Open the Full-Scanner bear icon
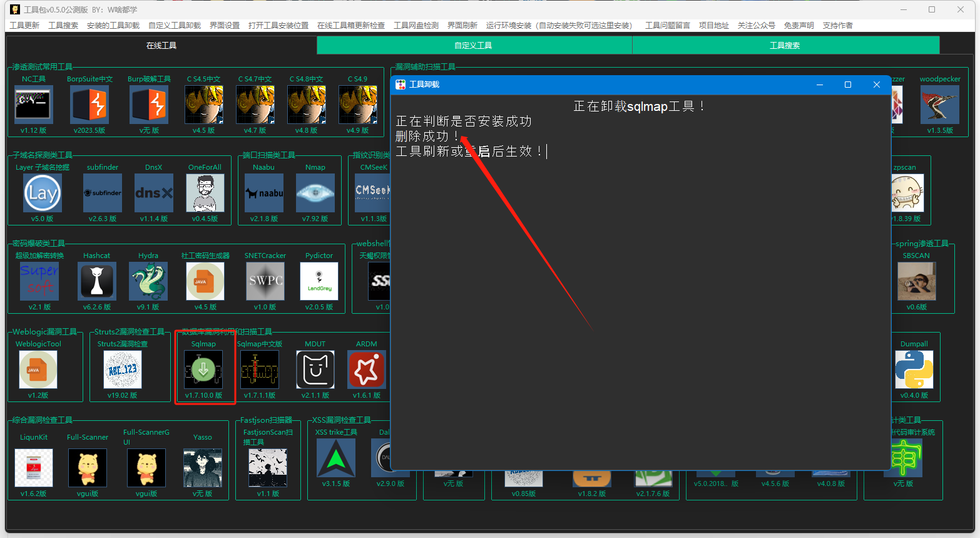 tap(88, 468)
